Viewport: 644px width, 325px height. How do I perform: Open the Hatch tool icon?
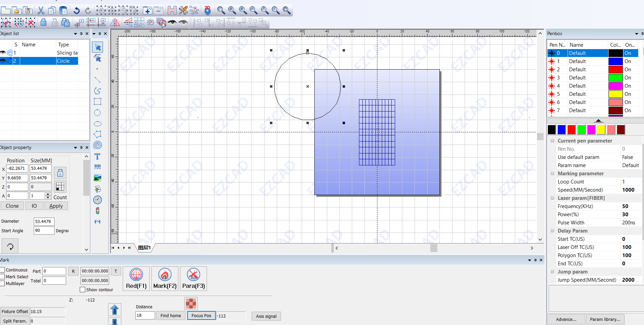pos(172,11)
